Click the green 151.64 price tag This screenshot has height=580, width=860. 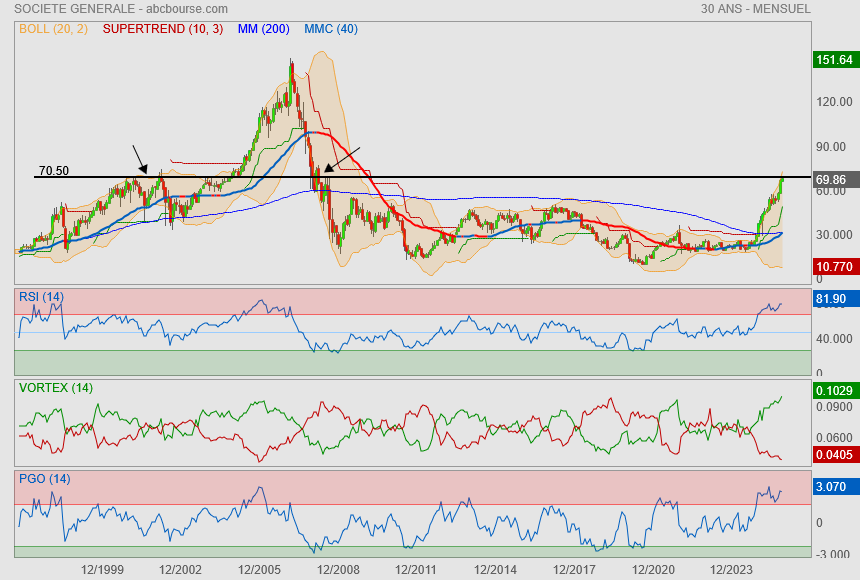832,60
